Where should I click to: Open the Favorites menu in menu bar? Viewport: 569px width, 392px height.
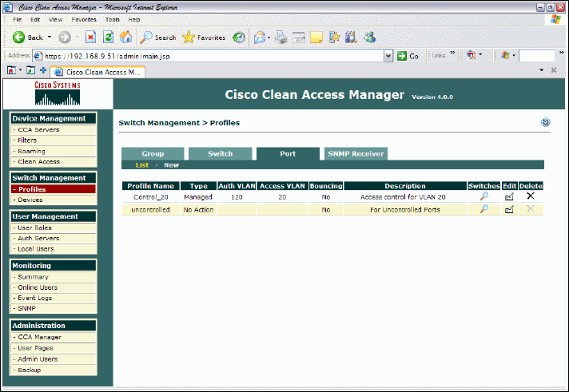(84, 19)
